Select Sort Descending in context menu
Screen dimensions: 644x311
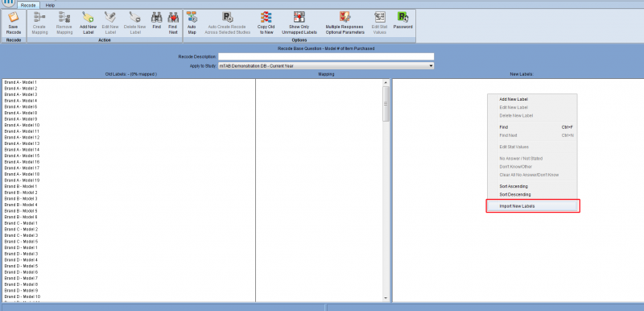(x=532, y=195)
